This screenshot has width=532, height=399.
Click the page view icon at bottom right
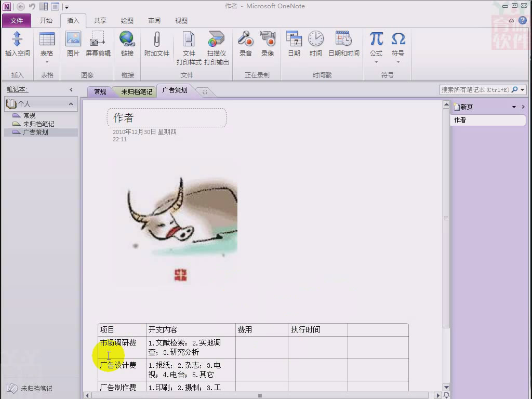(446, 395)
